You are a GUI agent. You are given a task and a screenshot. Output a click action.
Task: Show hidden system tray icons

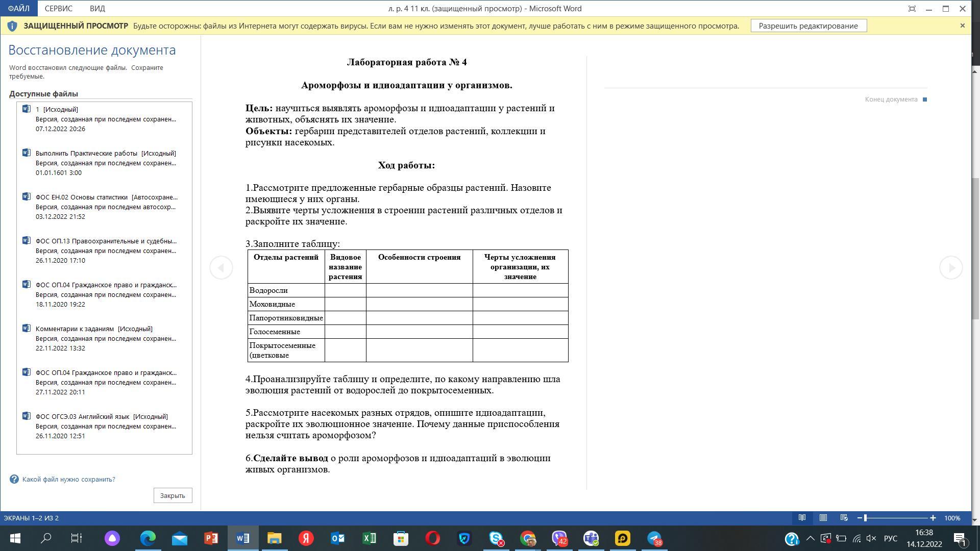[810, 538]
